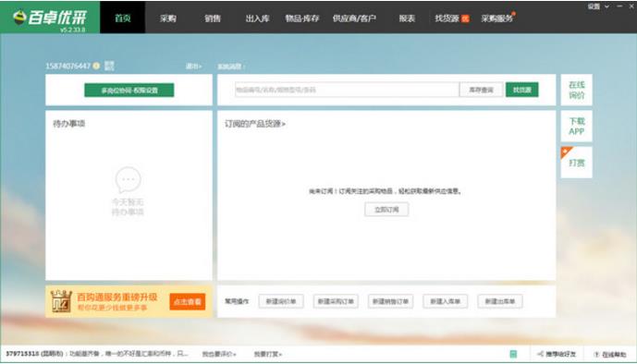Click the item search input field
The width and height of the screenshot is (637, 364).
[x=347, y=90]
